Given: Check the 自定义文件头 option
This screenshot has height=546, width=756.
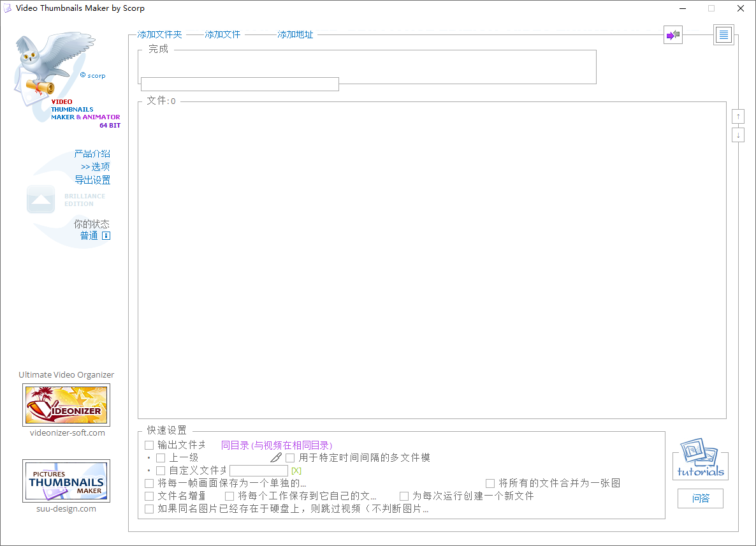Looking at the screenshot, I should tap(160, 470).
